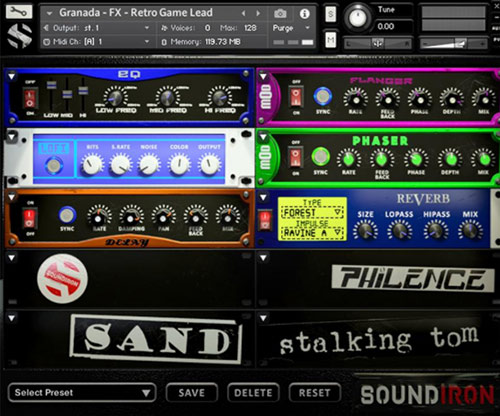Click the EQ MID FREQ knob
Viewport: 500px width, 416px height.
167,97
